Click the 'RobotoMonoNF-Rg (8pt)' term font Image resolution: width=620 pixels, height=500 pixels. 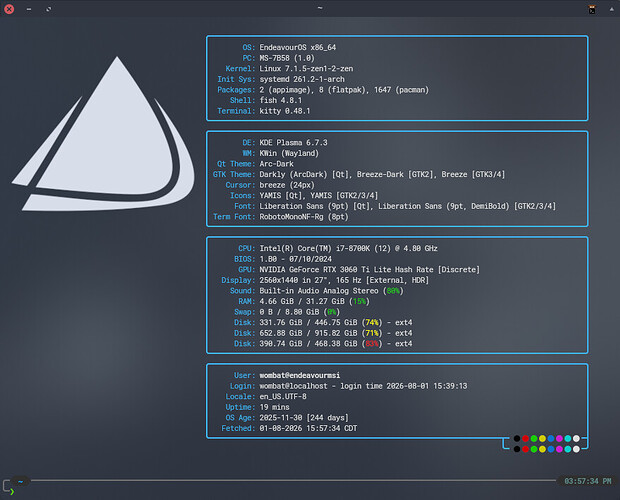(304, 217)
